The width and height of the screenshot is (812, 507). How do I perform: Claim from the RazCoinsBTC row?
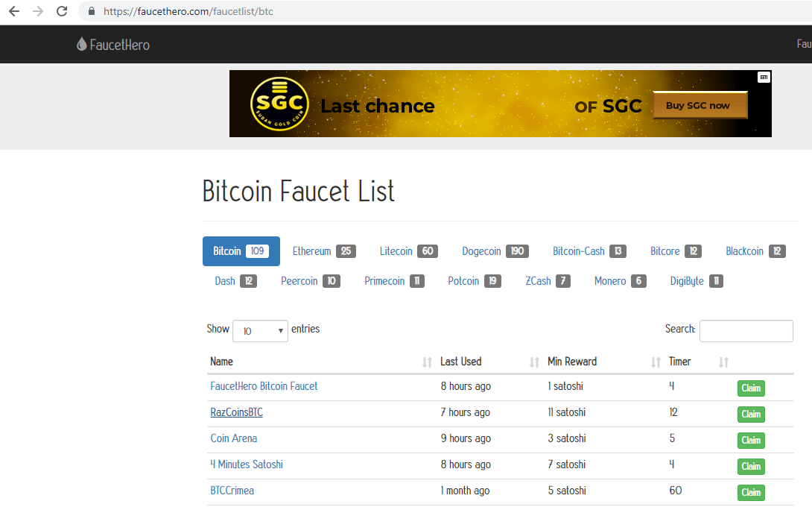click(751, 415)
